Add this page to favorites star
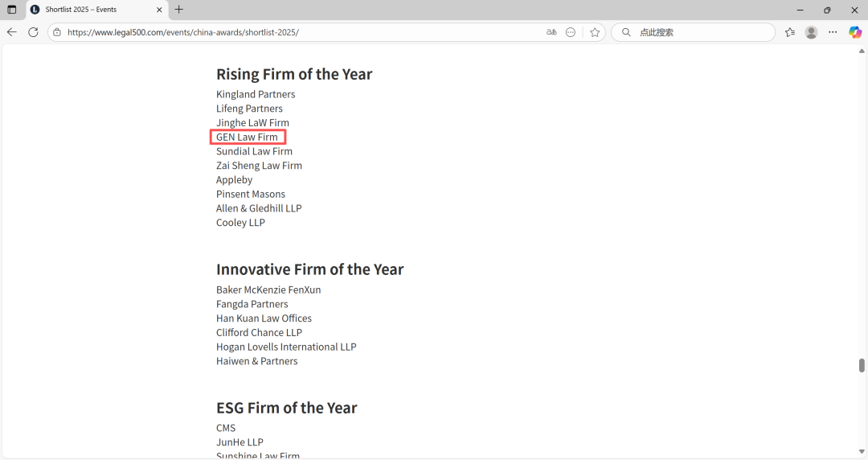868x460 pixels. 595,32
